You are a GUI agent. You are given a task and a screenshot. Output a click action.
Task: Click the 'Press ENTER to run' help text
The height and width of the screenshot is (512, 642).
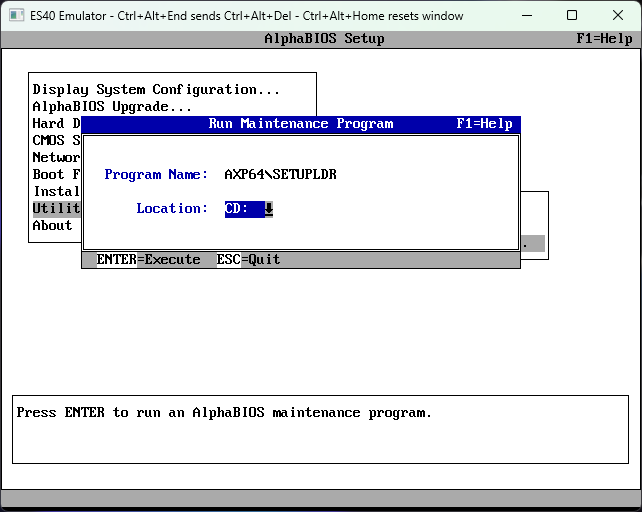click(224, 412)
